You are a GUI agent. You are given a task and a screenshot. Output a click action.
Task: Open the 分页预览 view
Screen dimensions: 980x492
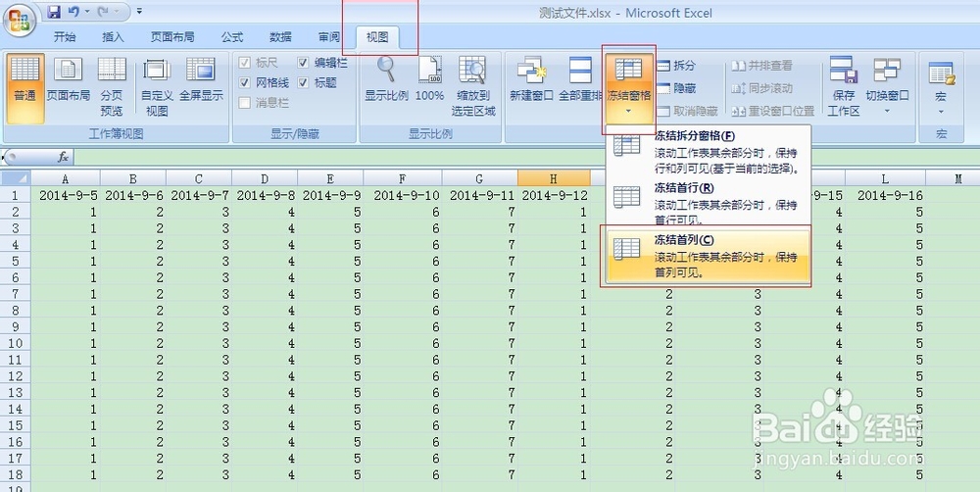tap(112, 88)
